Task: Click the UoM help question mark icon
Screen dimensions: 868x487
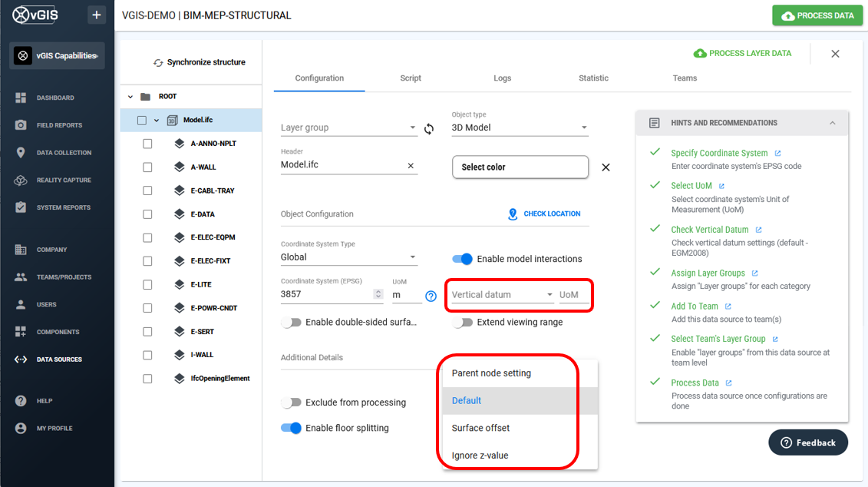Action: coord(431,297)
